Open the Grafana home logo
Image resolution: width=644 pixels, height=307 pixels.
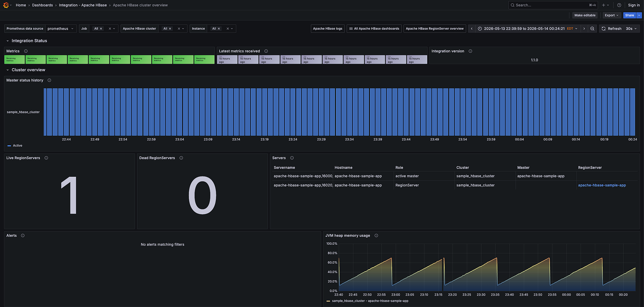[6, 5]
